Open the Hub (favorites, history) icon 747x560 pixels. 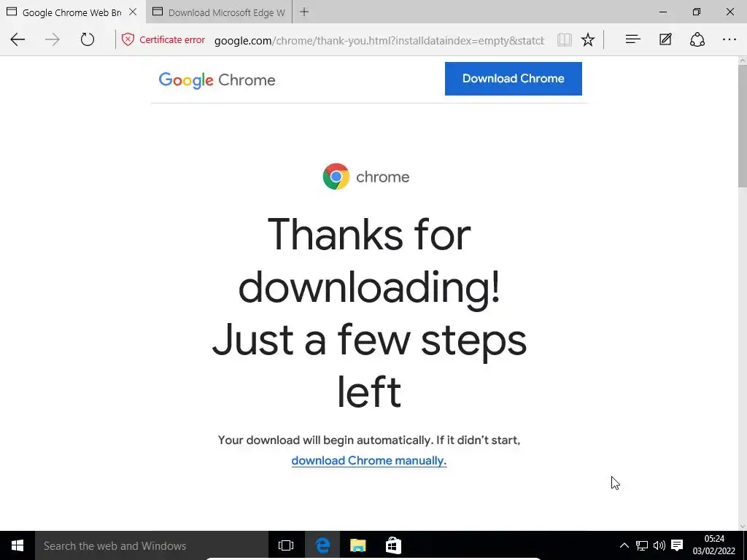(632, 39)
